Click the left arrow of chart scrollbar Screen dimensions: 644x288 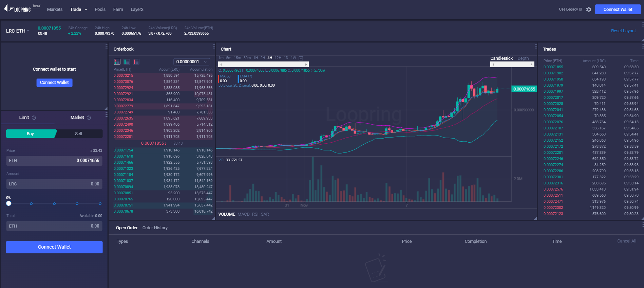coord(221,65)
